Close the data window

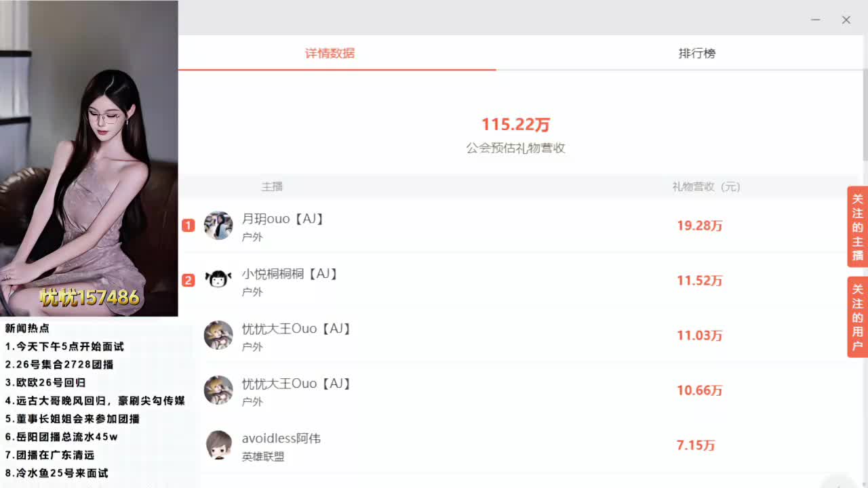[x=846, y=20]
